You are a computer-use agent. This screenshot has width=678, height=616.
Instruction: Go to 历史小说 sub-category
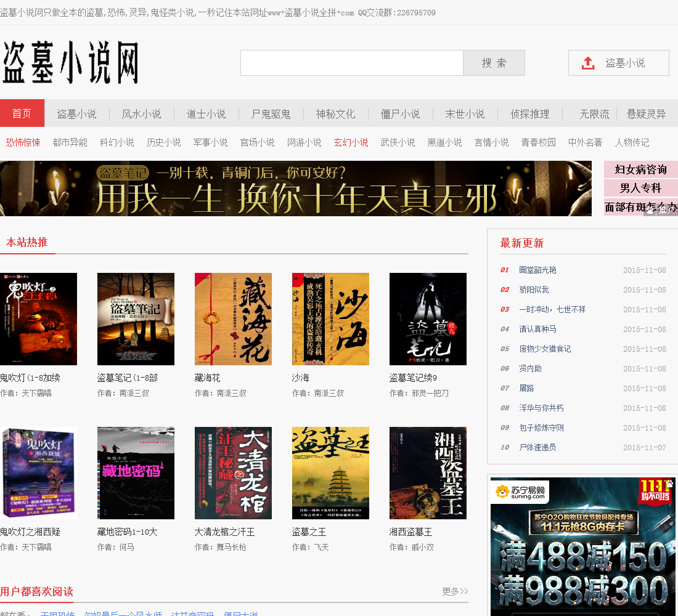click(163, 142)
